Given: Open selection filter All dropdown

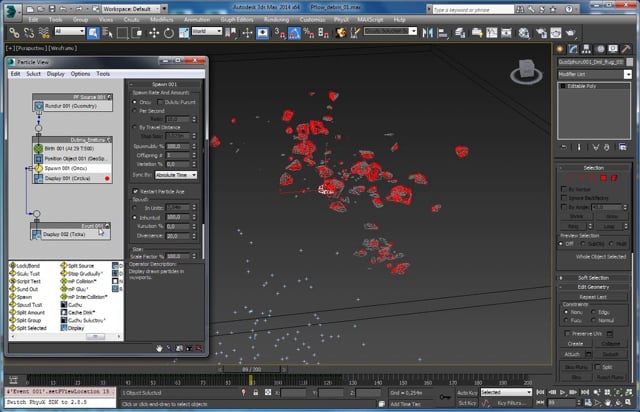Looking at the screenshot, I should [69, 31].
